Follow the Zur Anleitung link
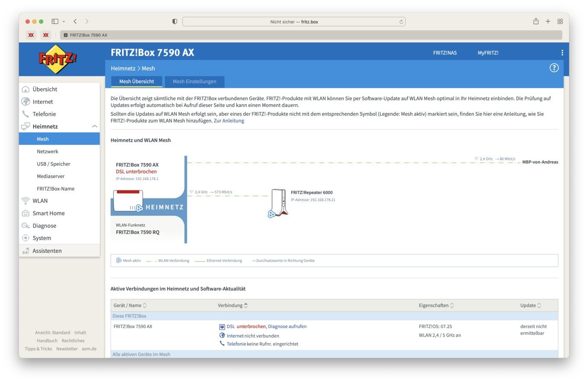 click(x=229, y=121)
